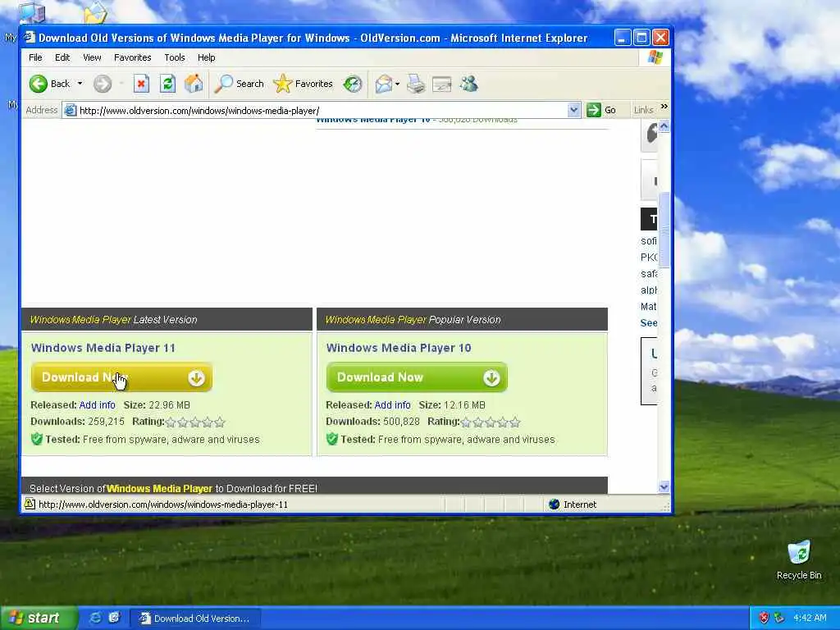Click Tested shield icon for Media Player 11
The height and width of the screenshot is (630, 840).
point(36,440)
